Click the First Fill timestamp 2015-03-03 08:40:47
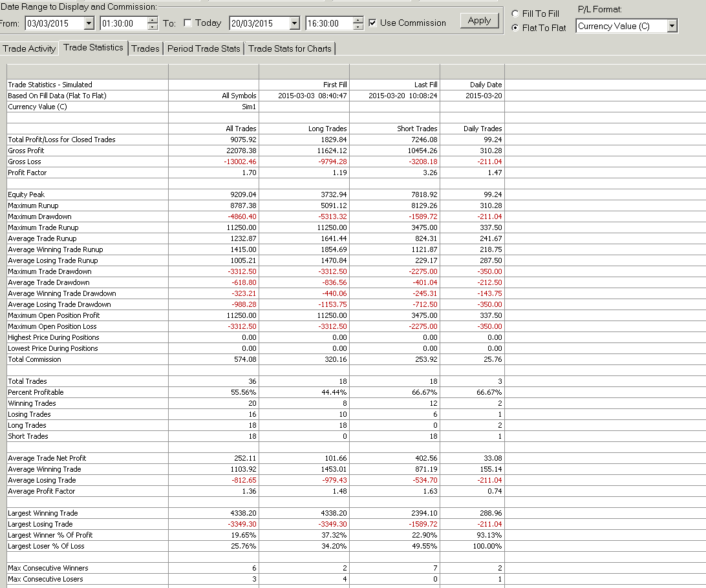 click(x=312, y=96)
